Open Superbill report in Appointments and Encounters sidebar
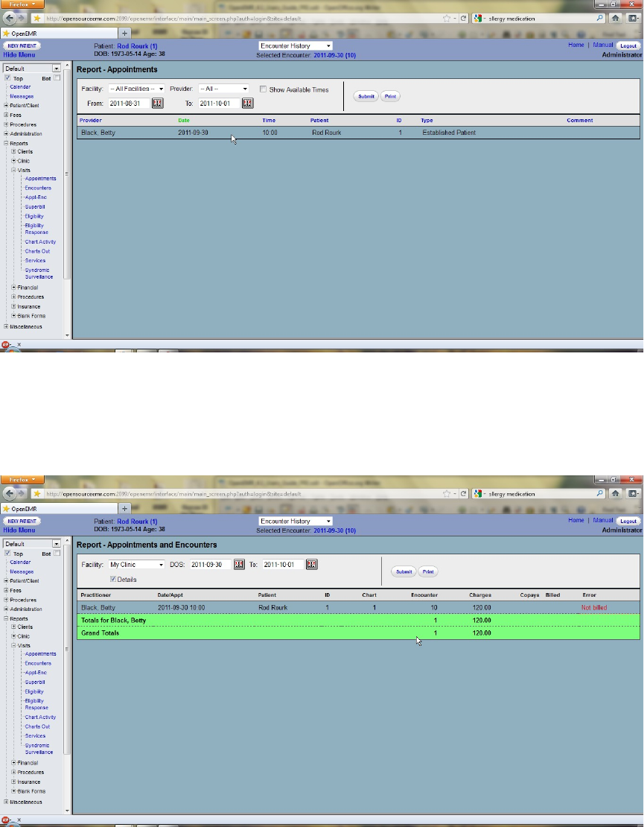The width and height of the screenshot is (644, 827). point(35,682)
